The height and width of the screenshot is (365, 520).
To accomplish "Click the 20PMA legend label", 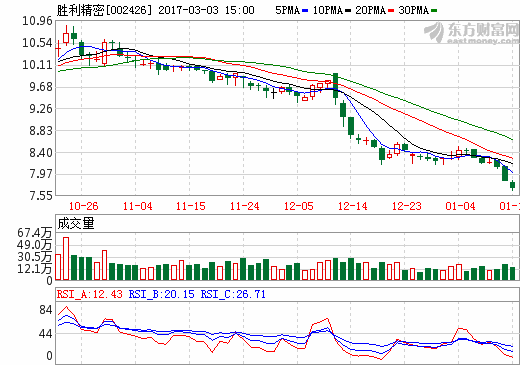I will (x=370, y=10).
